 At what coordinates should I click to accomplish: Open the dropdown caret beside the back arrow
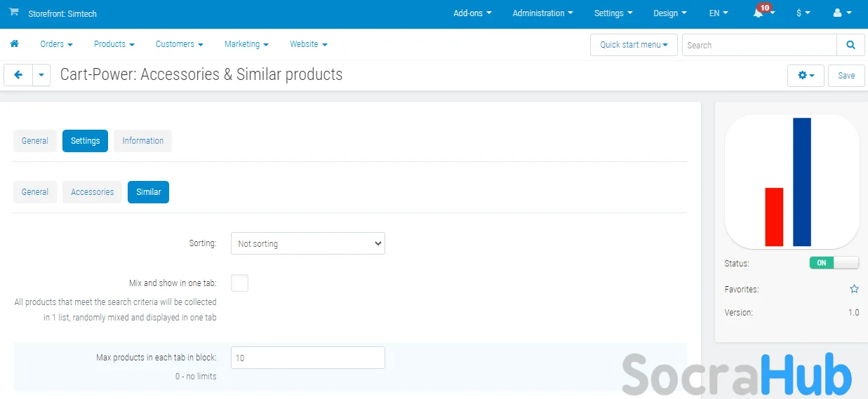(41, 75)
